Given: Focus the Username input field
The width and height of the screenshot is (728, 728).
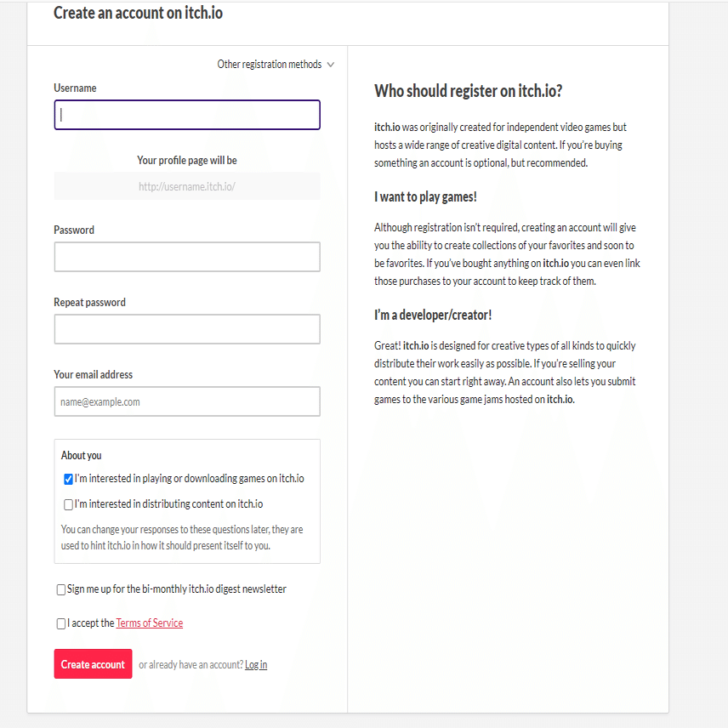Looking at the screenshot, I should click(187, 115).
